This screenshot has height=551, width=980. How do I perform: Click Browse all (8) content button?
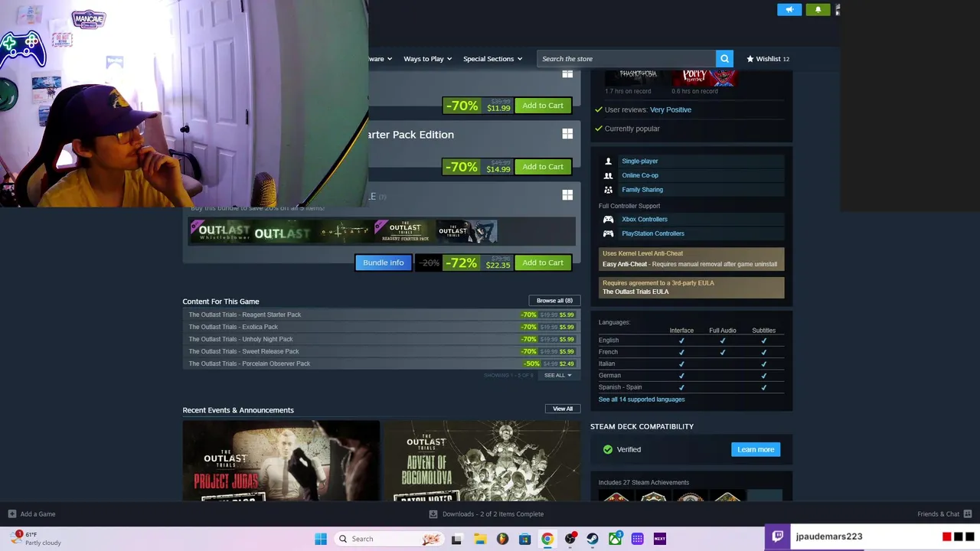[554, 301]
